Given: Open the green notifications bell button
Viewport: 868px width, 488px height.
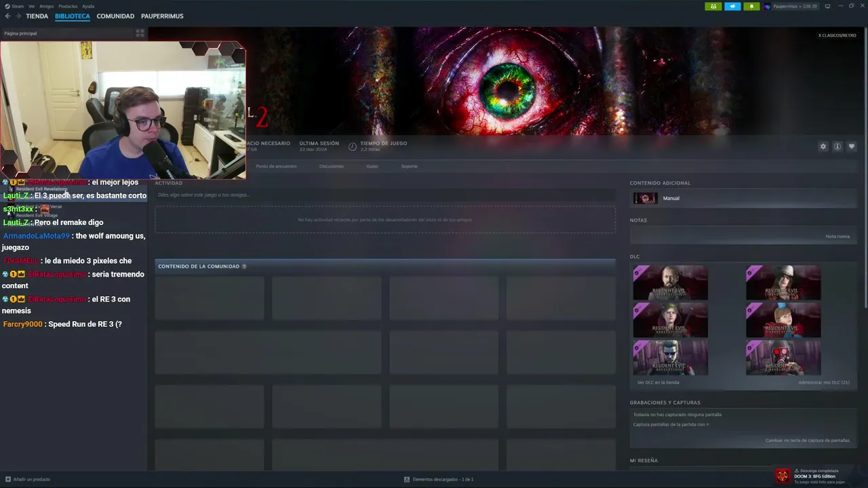Looking at the screenshot, I should [x=751, y=6].
